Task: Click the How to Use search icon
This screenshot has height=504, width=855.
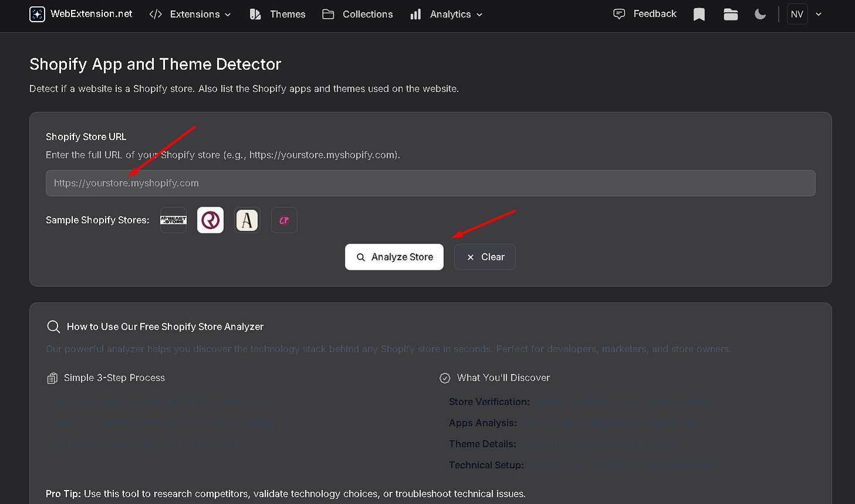Action: (53, 327)
